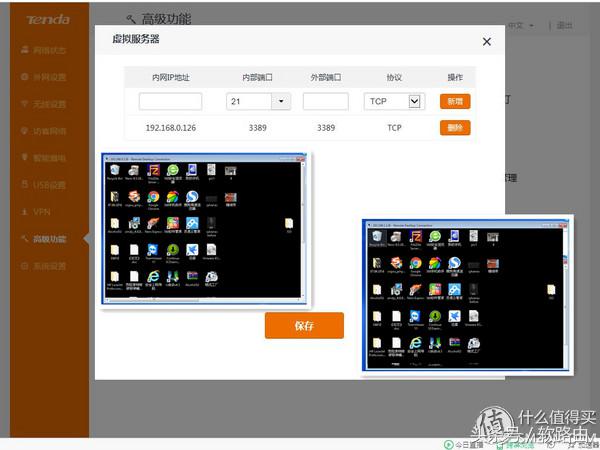The image size is (600, 450).
Task: Delete the 192.168.0.126 rule with 删除
Action: pos(455,128)
